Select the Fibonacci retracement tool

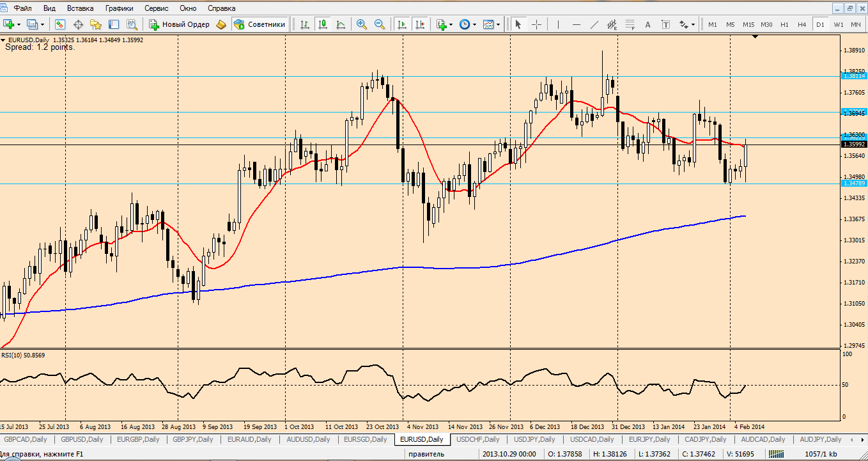[630, 24]
